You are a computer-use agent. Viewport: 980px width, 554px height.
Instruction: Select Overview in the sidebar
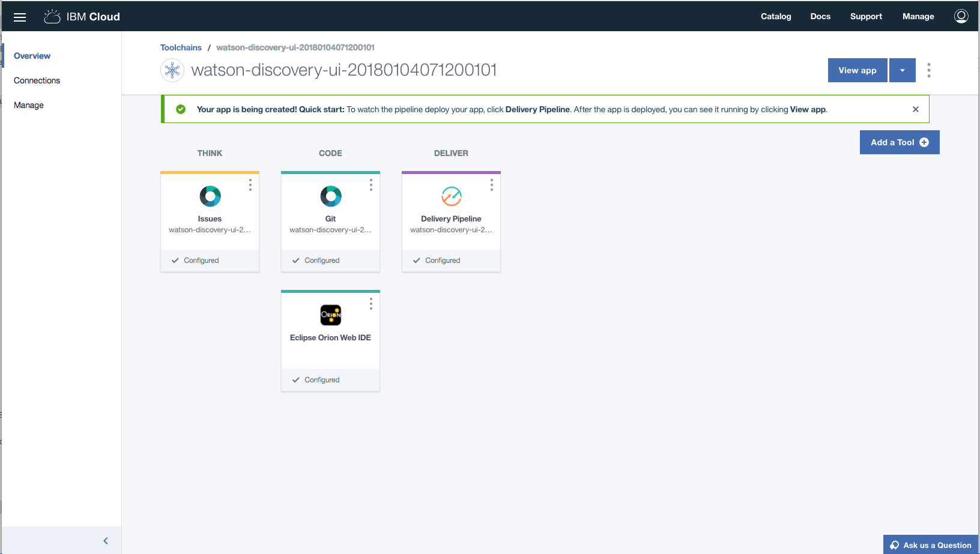[x=32, y=56]
